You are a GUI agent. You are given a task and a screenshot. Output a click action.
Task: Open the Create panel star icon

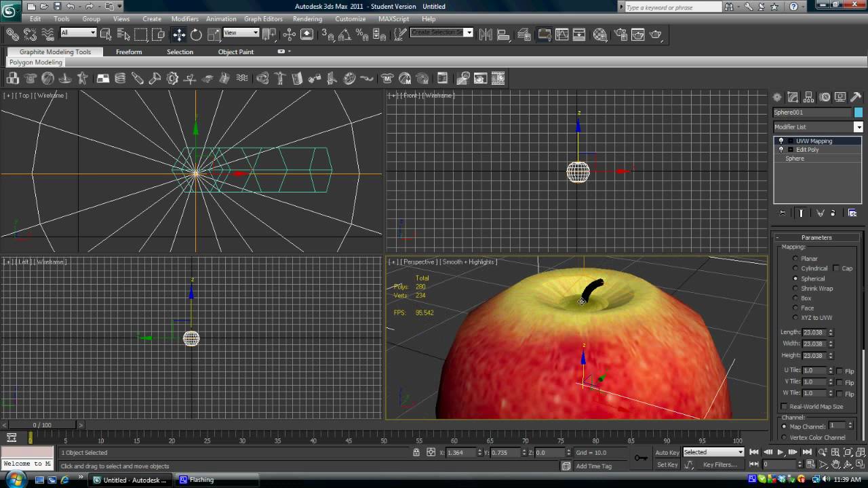pyautogui.click(x=777, y=97)
